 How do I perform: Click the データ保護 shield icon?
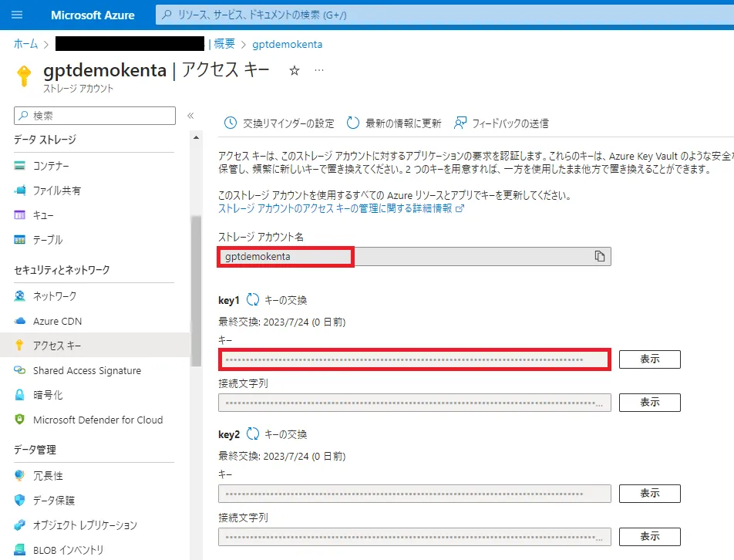tap(20, 500)
